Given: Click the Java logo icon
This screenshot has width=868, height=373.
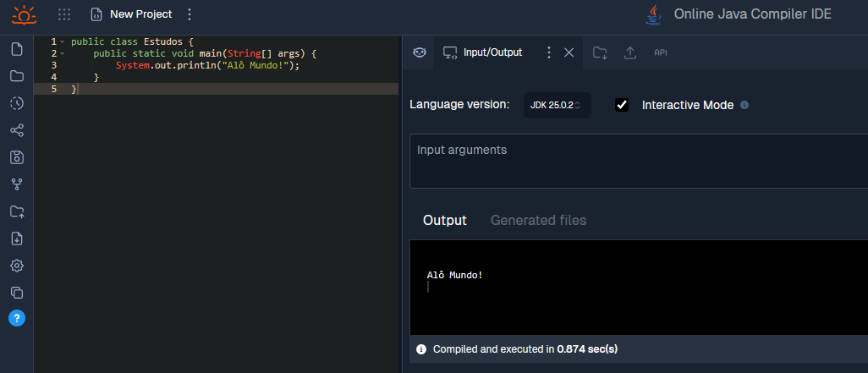Looking at the screenshot, I should tap(654, 15).
